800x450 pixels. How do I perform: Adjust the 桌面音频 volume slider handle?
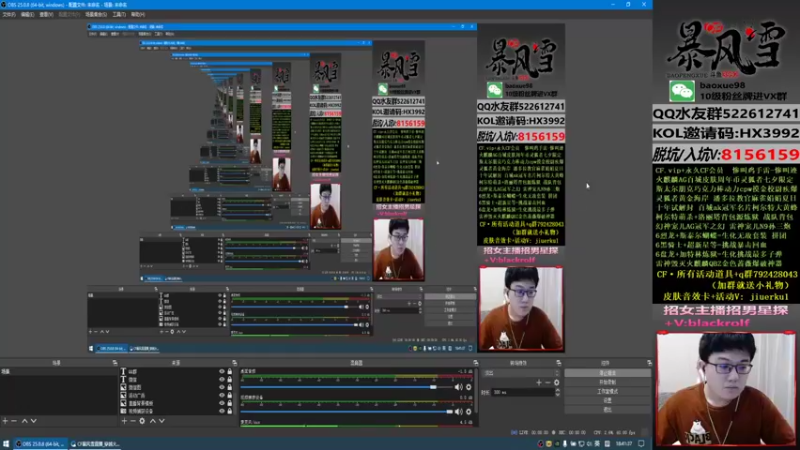point(433,387)
